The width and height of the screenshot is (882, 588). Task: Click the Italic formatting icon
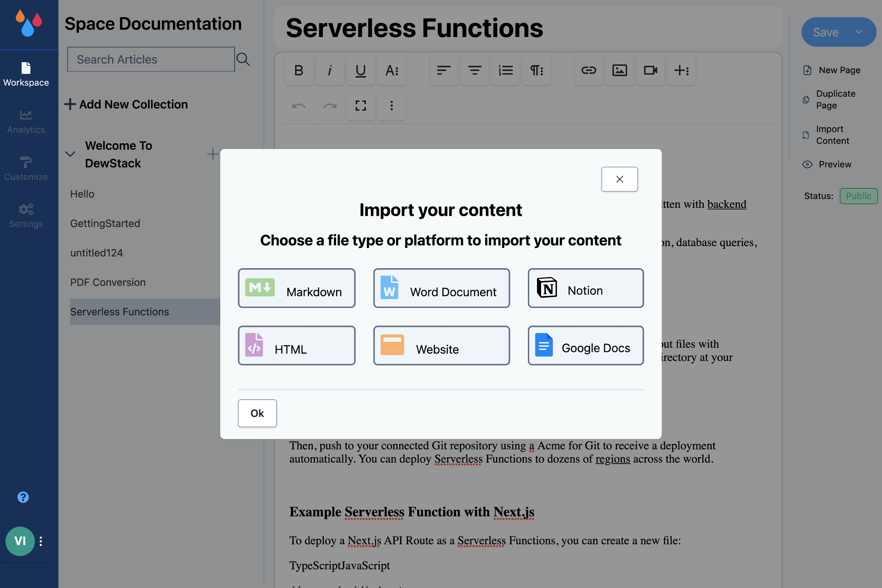[329, 70]
